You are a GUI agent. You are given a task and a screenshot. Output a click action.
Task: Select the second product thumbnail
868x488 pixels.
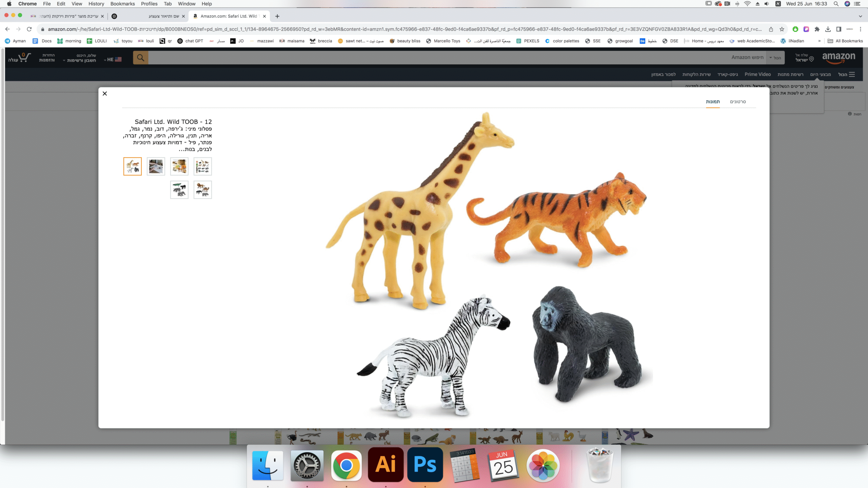click(156, 166)
